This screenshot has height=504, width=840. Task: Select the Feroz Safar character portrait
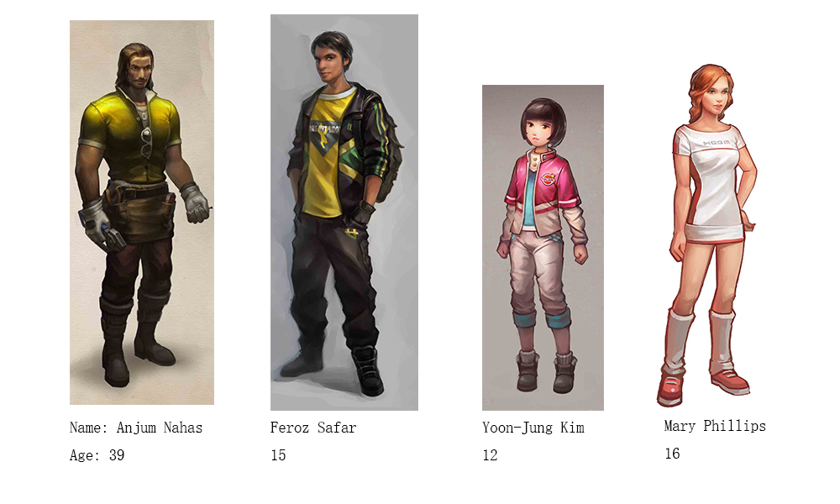point(344,212)
